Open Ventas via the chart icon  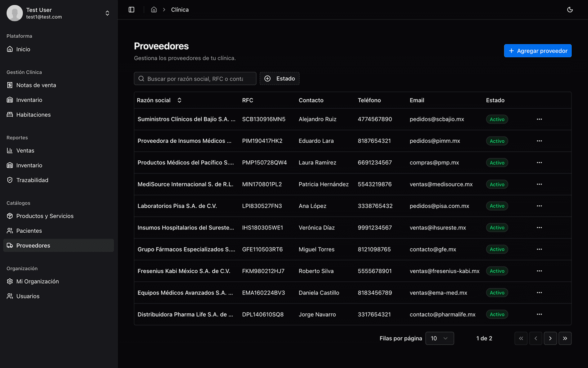(9, 150)
